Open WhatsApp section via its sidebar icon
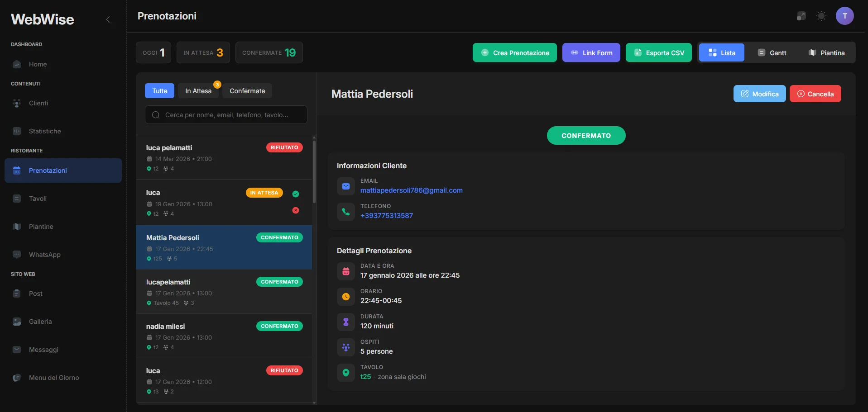This screenshot has width=868, height=412. pyautogui.click(x=17, y=254)
